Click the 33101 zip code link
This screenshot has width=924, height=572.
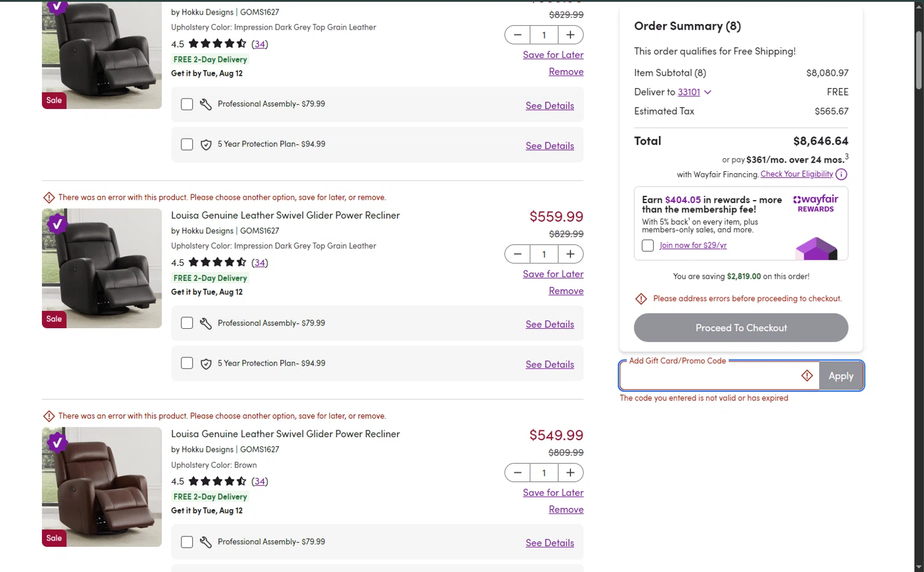[689, 92]
